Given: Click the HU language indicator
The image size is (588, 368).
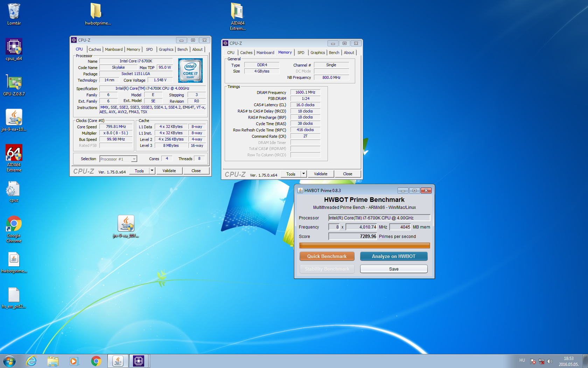Looking at the screenshot, I should click(522, 360).
